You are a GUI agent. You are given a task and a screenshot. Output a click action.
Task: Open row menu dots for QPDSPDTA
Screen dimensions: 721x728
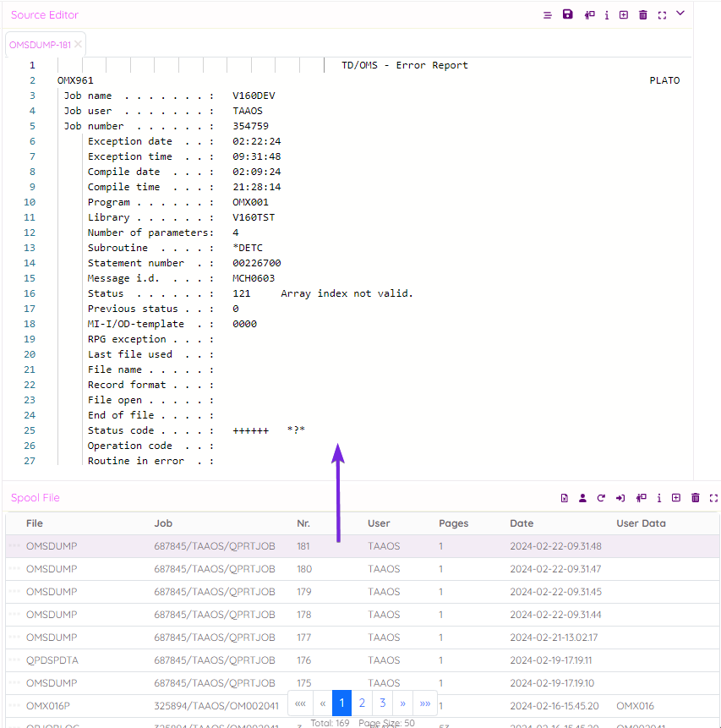tap(14, 660)
